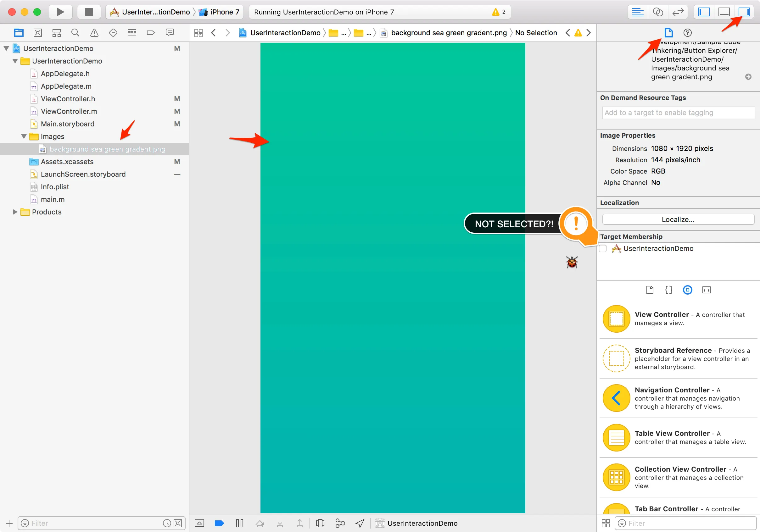Click the Simulate Location arrow icon
The width and height of the screenshot is (760, 532).
360,523
